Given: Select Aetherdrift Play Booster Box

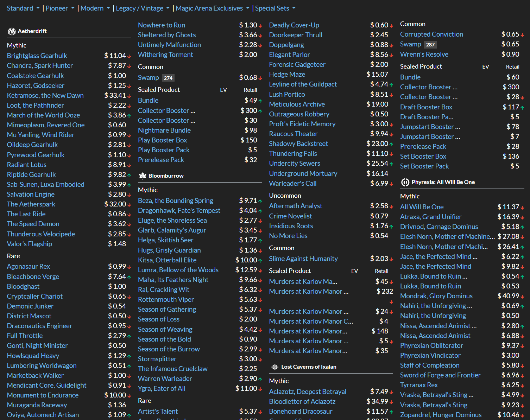Looking at the screenshot, I should point(162,140).
